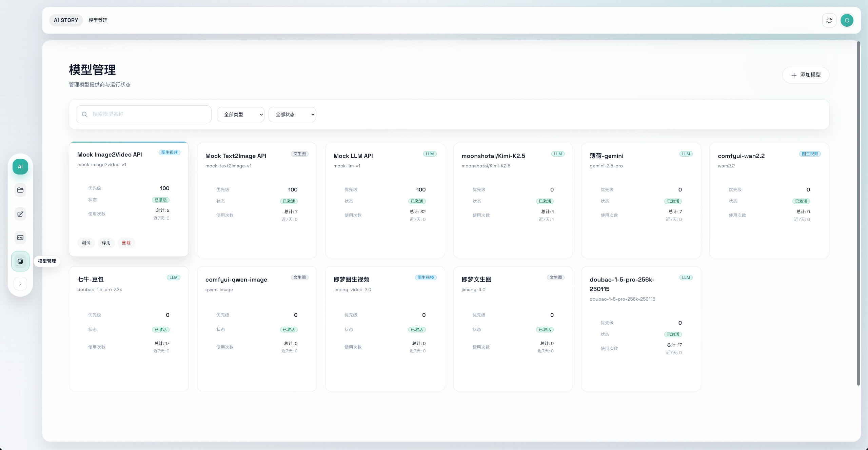Click 停用 on Mock Image2Video API card
The width and height of the screenshot is (868, 450).
pos(106,243)
